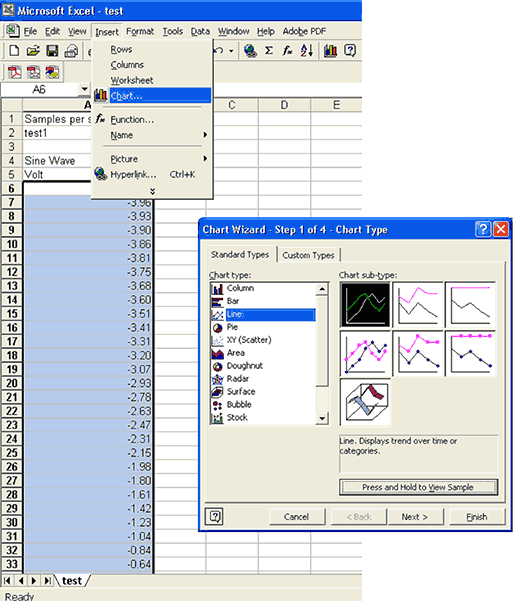Click the Save floppy disk icon

tap(52, 51)
